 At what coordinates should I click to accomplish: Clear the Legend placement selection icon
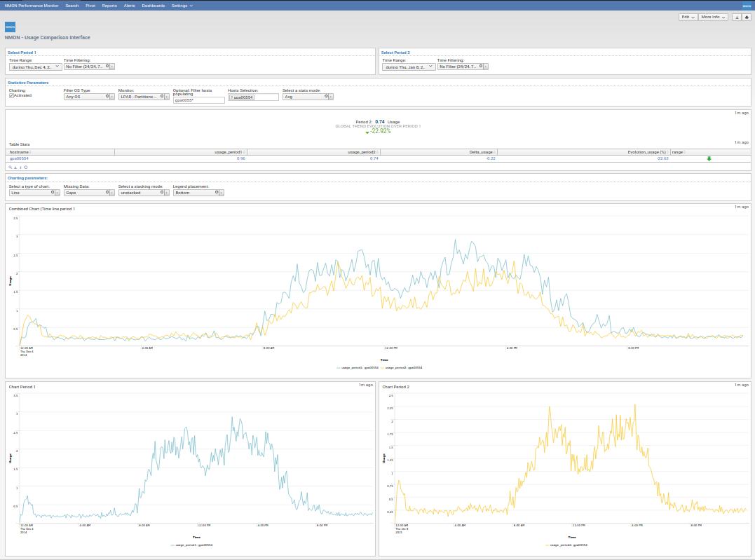tap(217, 192)
